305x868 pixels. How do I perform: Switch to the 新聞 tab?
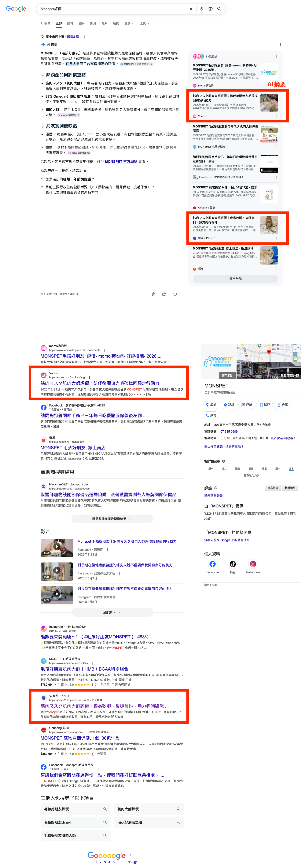tap(116, 23)
